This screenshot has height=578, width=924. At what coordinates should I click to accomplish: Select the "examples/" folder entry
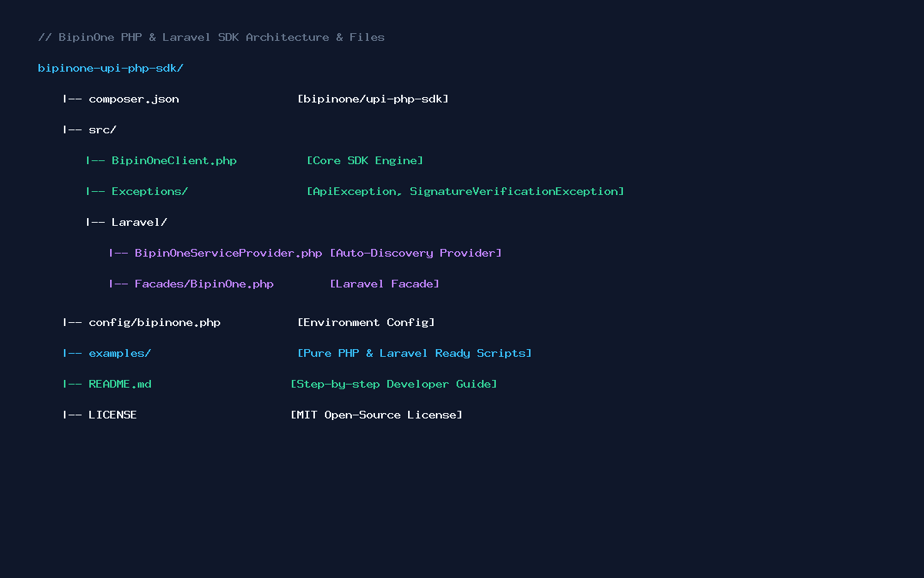coord(119,353)
